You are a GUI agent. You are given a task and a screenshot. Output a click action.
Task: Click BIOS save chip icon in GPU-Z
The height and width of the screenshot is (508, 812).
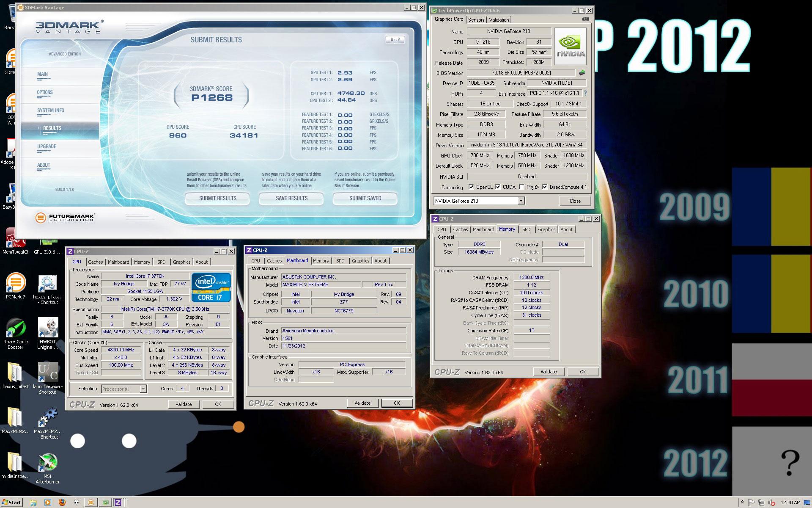pos(582,72)
